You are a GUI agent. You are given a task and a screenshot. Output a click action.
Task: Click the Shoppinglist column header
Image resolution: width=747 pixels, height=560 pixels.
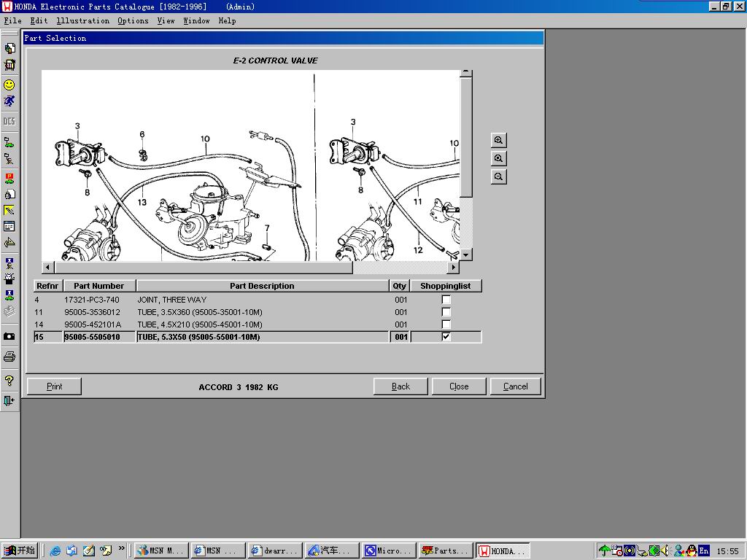tap(446, 286)
